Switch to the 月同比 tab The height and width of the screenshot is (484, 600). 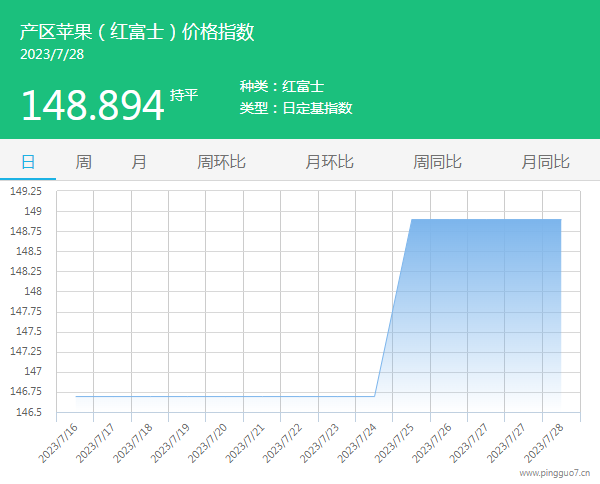(x=545, y=162)
